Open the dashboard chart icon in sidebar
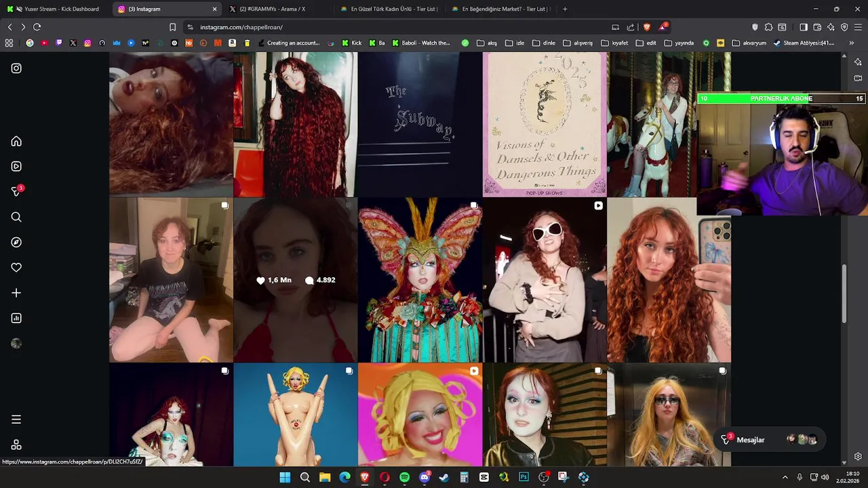Image resolution: width=868 pixels, height=488 pixels. [x=16, y=318]
